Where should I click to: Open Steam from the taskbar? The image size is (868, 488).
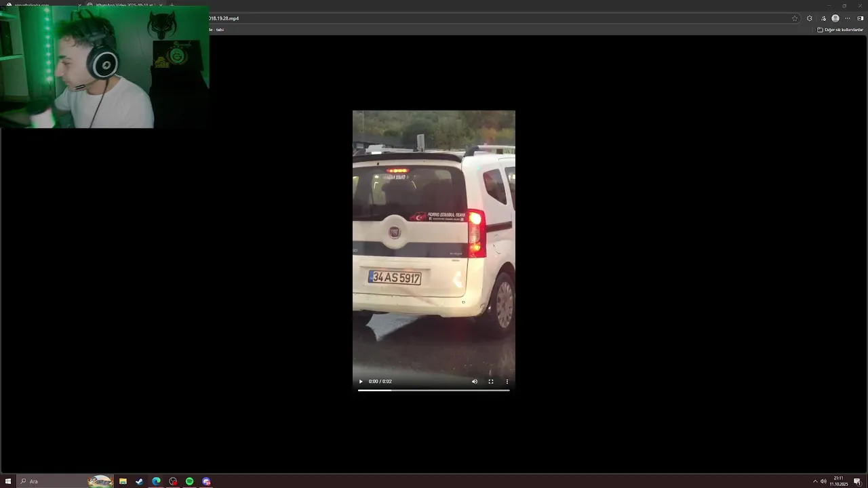coord(139,481)
